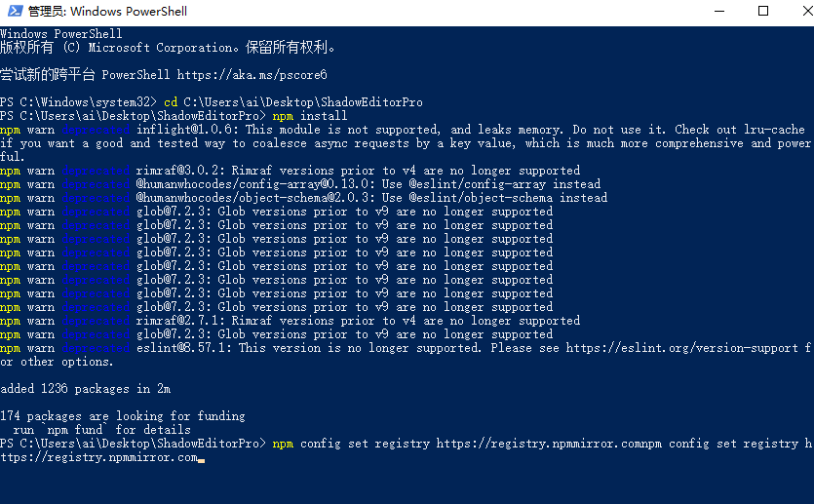The height and width of the screenshot is (504, 814).
Task: Maximize the PowerShell window
Action: [762, 12]
